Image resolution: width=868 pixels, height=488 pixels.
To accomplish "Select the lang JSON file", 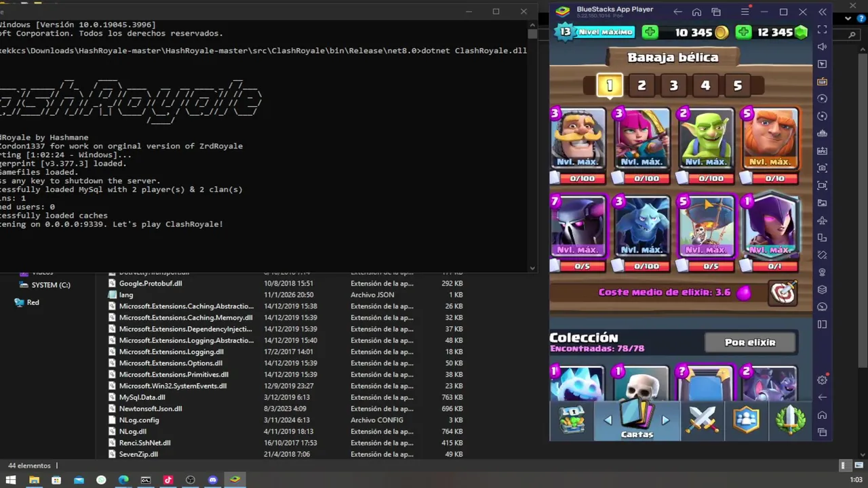I will [x=126, y=295].
